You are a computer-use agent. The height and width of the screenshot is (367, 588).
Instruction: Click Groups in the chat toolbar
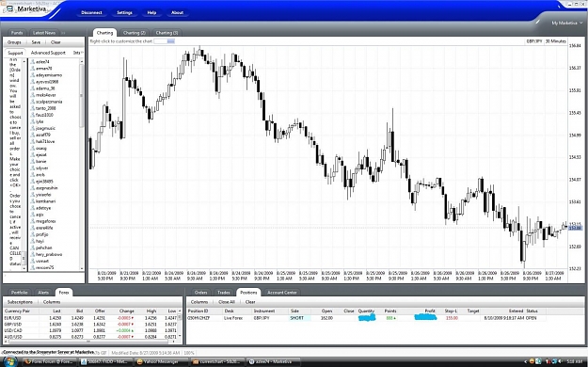tap(14, 42)
